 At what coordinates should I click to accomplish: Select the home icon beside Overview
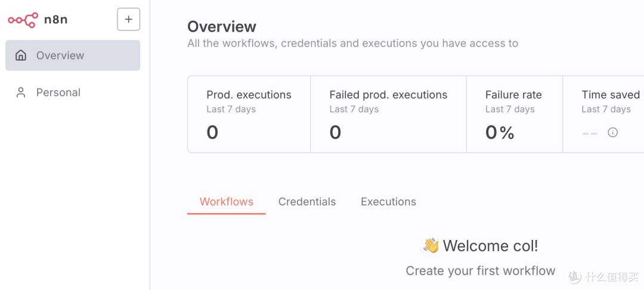(20, 55)
